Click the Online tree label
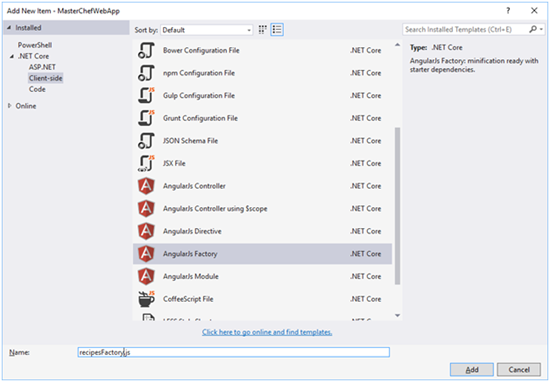This screenshot has height=382, width=550. 26,106
